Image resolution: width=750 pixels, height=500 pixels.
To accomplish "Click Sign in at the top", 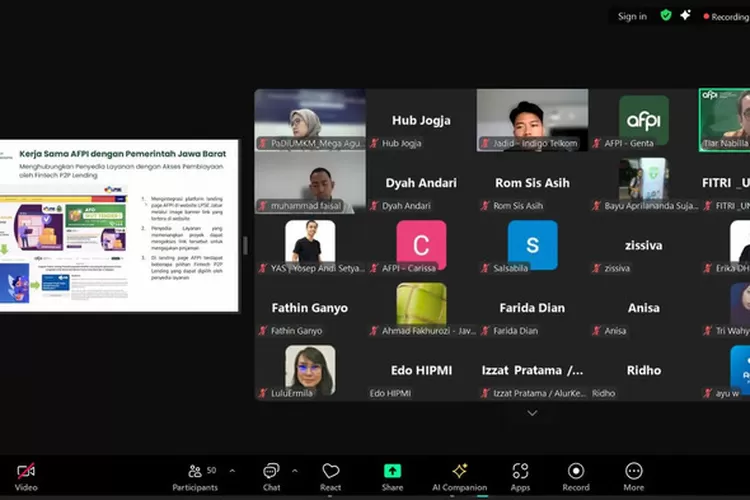I will click(x=632, y=16).
